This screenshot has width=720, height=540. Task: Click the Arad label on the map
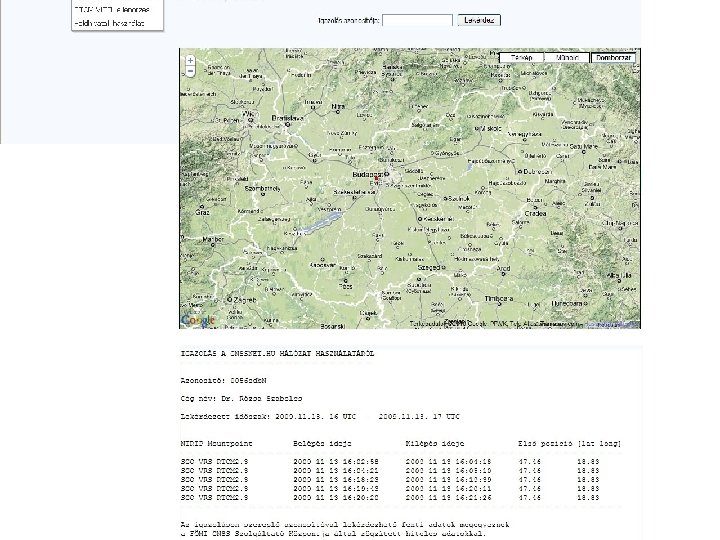[x=503, y=268]
